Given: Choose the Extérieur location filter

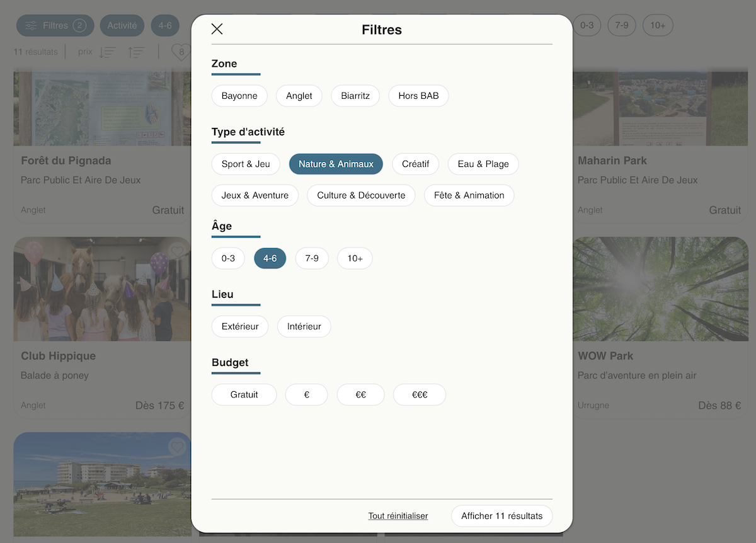Looking at the screenshot, I should click(x=240, y=326).
